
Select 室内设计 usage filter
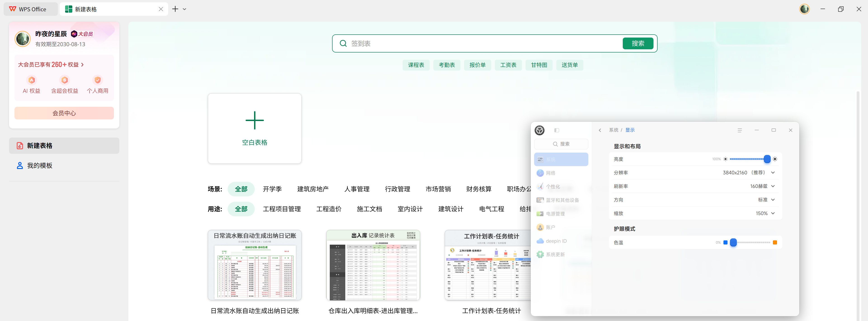(x=410, y=209)
